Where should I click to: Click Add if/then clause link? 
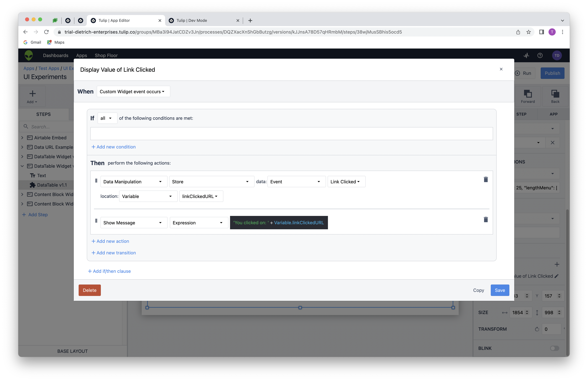(x=109, y=271)
